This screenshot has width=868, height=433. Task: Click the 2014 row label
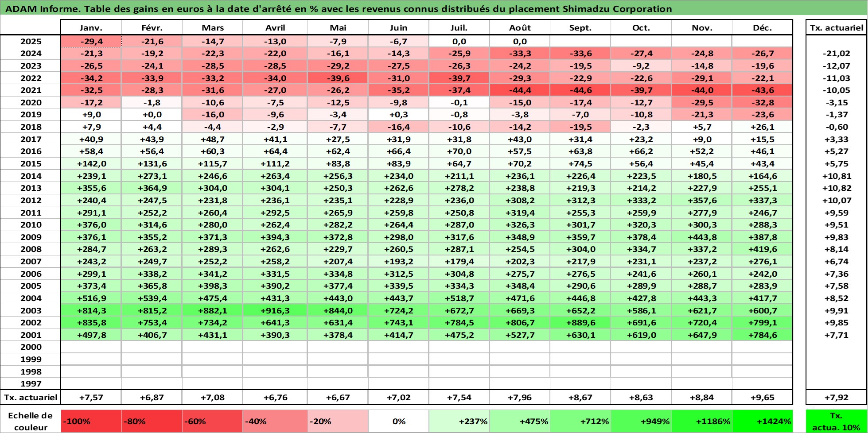coord(31,176)
